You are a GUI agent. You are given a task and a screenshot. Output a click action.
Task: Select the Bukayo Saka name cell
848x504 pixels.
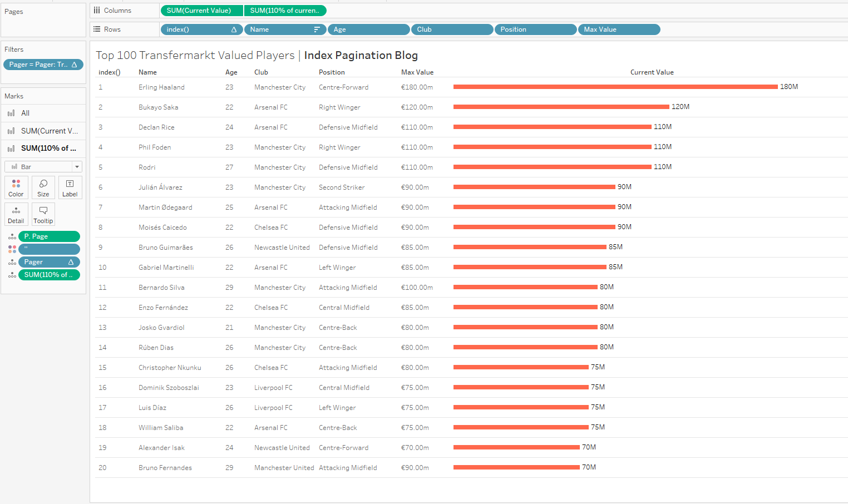pyautogui.click(x=159, y=107)
